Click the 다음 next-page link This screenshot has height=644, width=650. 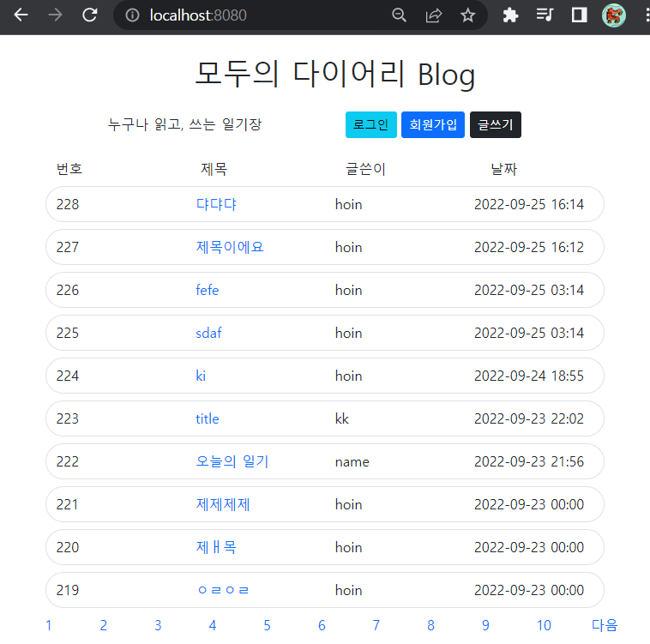pyautogui.click(x=605, y=625)
